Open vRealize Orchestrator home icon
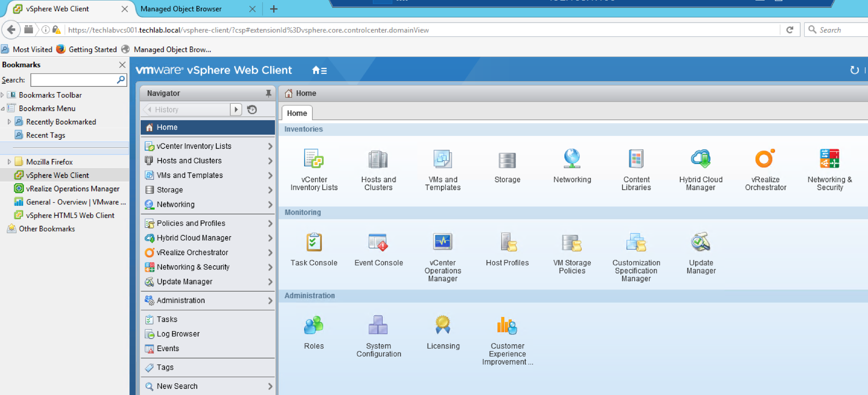This screenshot has height=395, width=868. 765,159
